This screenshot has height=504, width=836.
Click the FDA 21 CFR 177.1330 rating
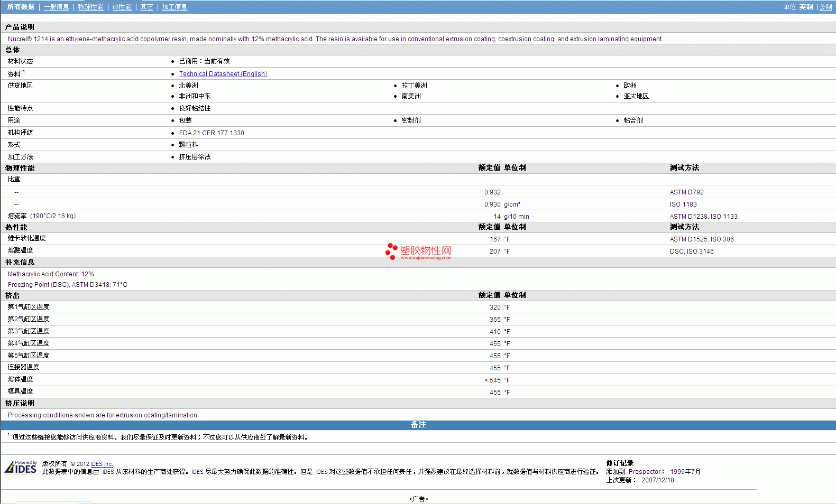point(212,133)
